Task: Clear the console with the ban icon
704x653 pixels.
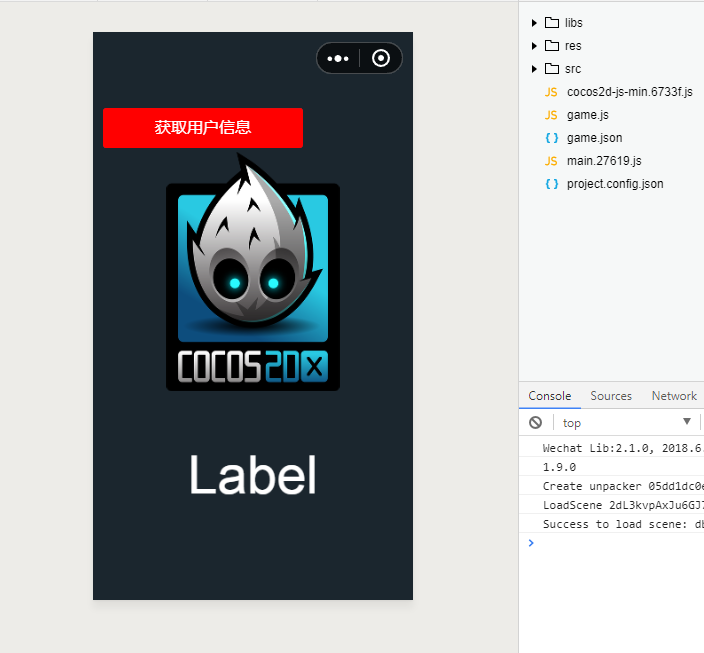Action: 535,423
